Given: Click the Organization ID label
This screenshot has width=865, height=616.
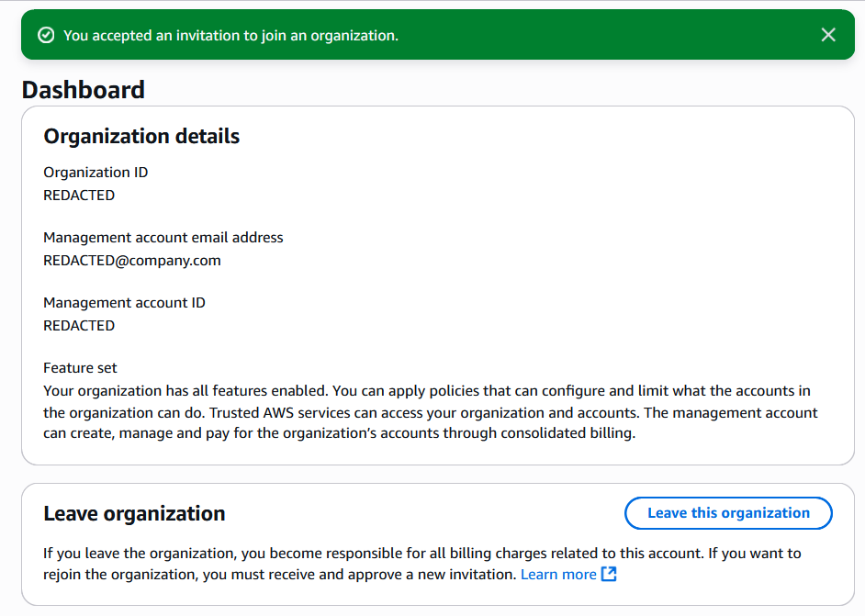Looking at the screenshot, I should [96, 173].
